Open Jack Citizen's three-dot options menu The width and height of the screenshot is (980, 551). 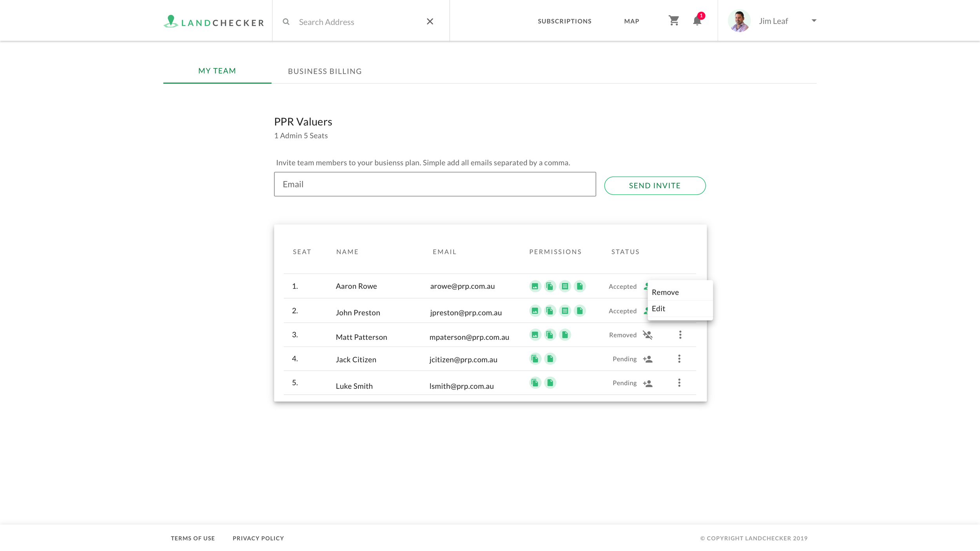coord(679,359)
